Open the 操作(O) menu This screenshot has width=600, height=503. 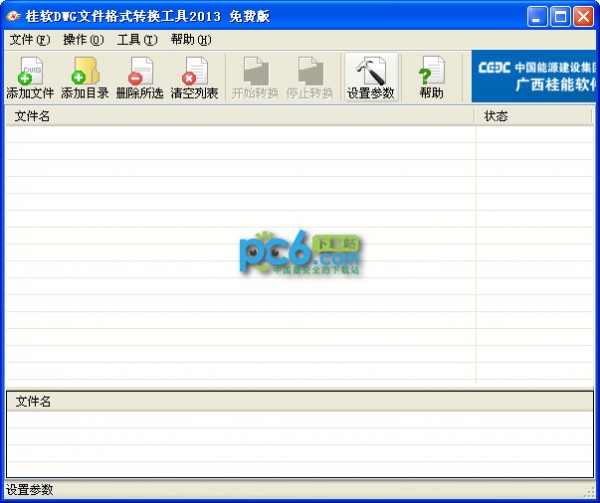pos(83,40)
